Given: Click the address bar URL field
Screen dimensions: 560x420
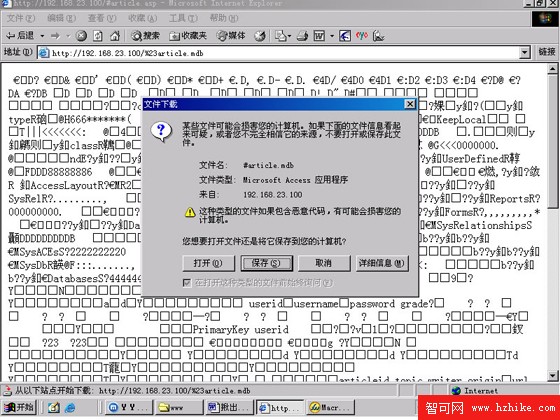Looking at the screenshot, I should (x=279, y=53).
